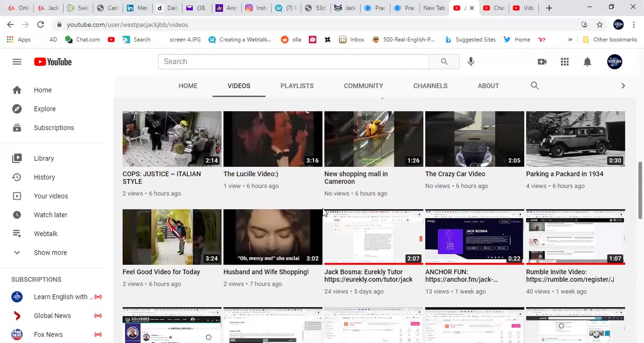Click the voice search microphone icon

[x=470, y=61]
